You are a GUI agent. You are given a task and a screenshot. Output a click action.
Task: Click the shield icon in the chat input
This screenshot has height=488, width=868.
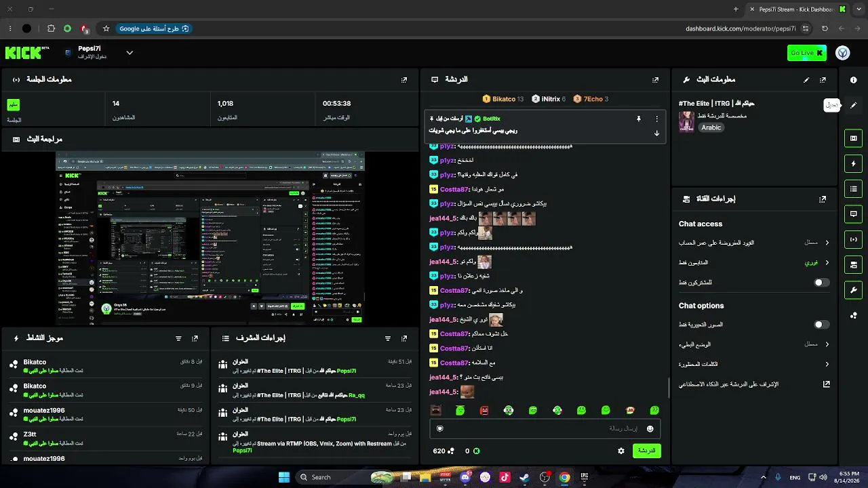pyautogui.click(x=439, y=428)
